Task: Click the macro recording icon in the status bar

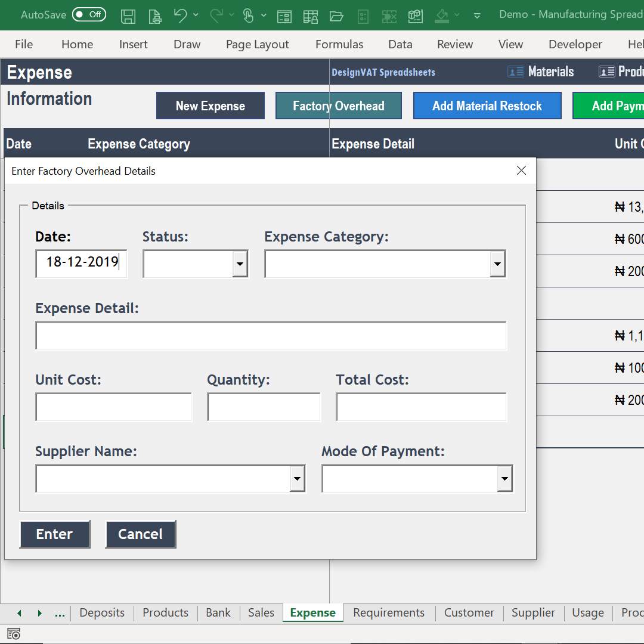Action: pos(13,633)
